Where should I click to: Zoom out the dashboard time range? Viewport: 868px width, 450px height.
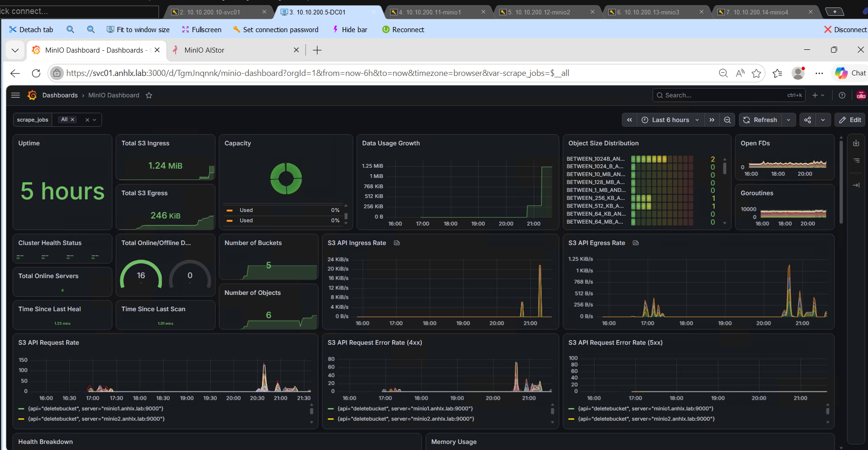(727, 120)
